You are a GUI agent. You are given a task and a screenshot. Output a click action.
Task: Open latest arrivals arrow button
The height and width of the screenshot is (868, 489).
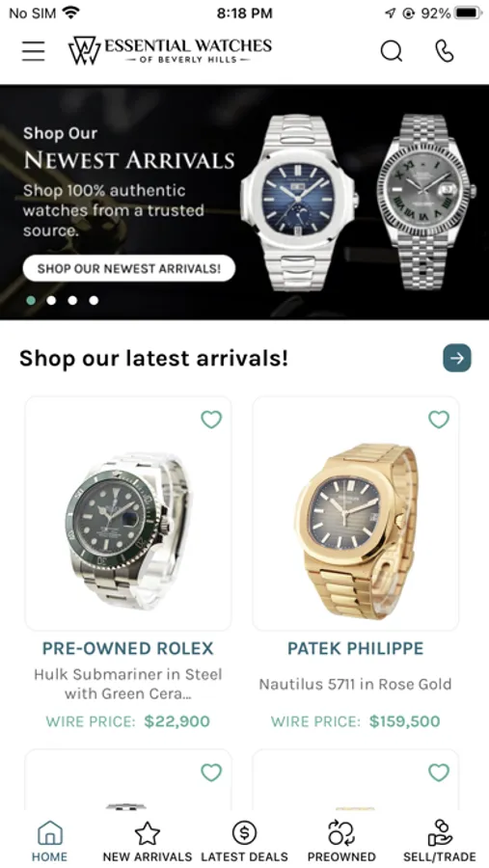tap(457, 358)
